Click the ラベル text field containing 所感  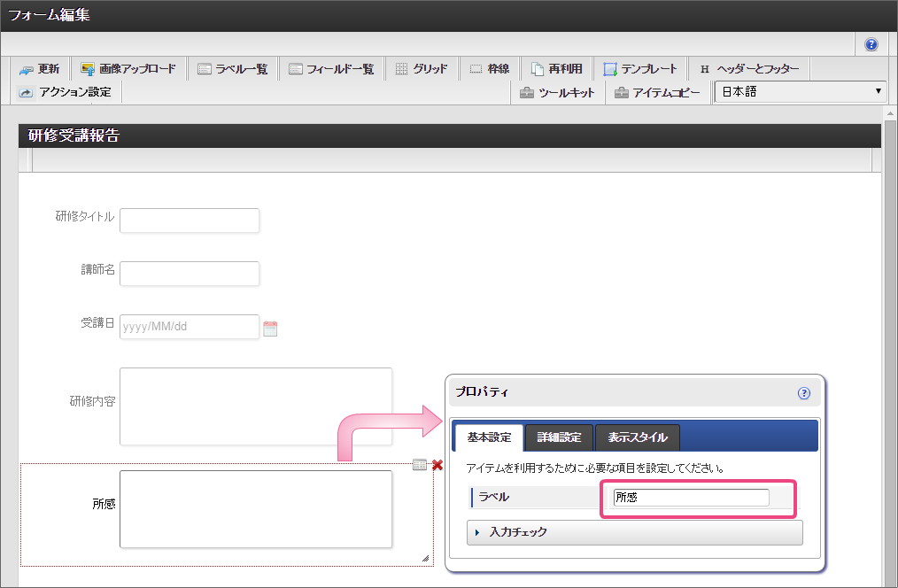[691, 498]
